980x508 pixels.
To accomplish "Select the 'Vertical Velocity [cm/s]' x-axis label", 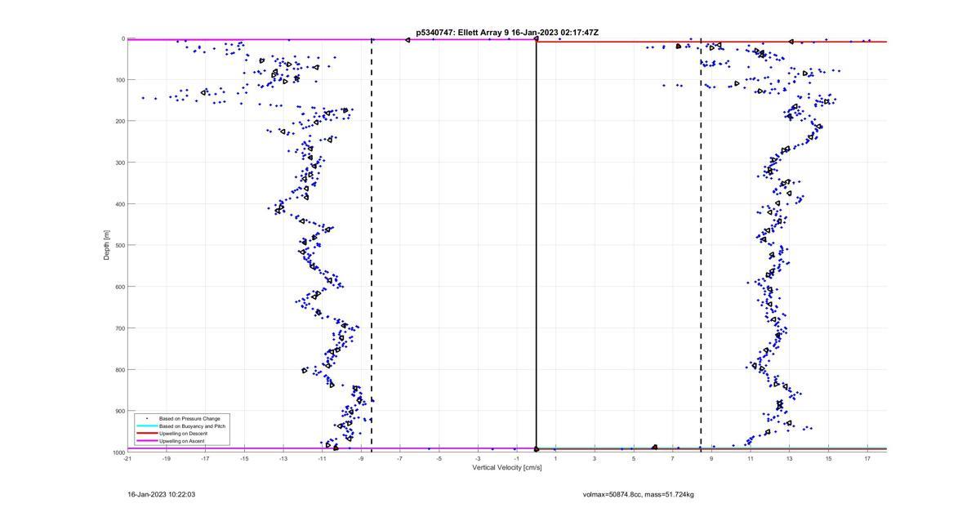I will point(507,467).
